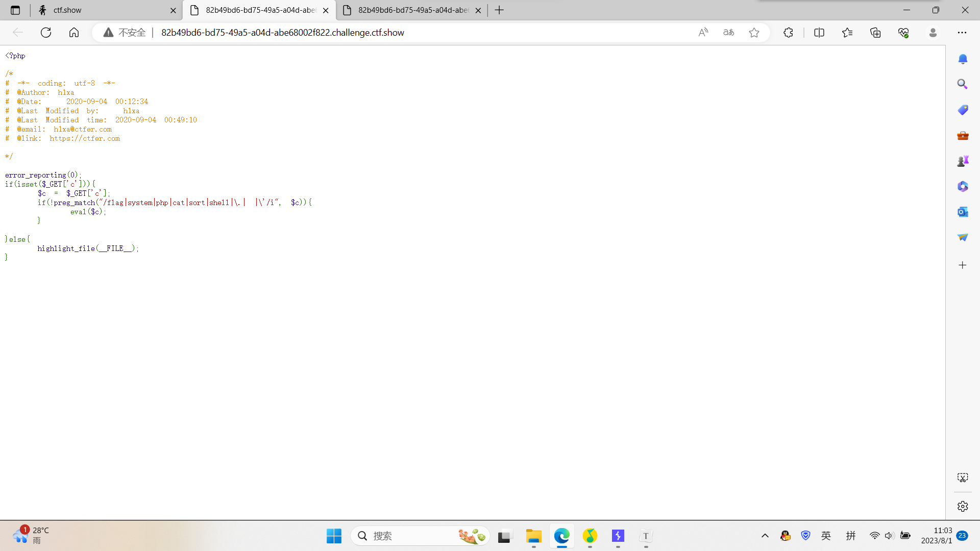The image size is (980, 551).
Task: Open the weather widget showing 28°C
Action: pos(31,536)
